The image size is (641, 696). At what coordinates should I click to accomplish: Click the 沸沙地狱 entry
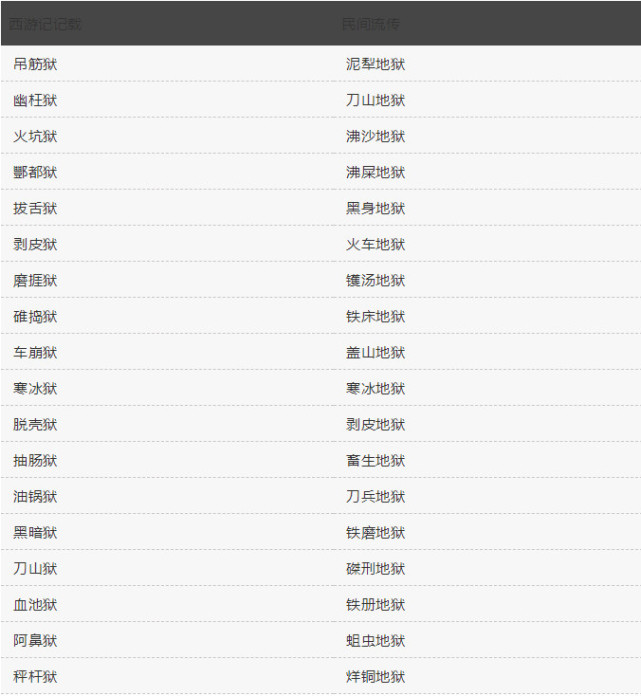click(376, 137)
